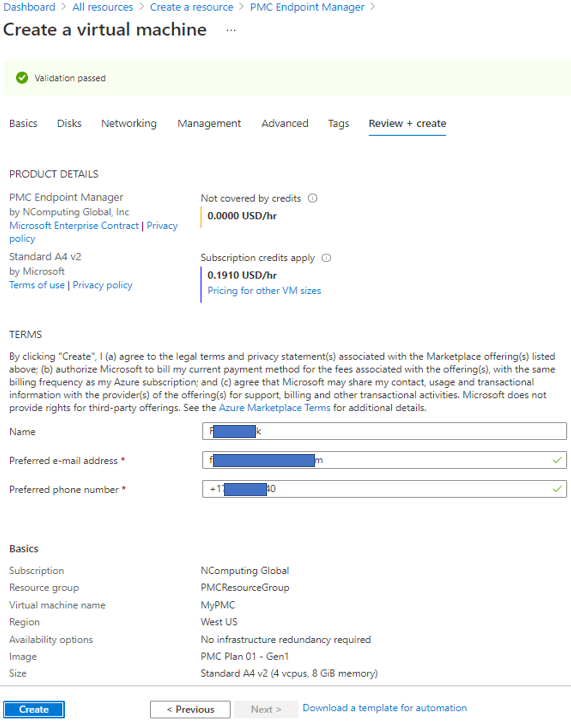Open Download a template for automation link
The image size is (571, 723).
tap(385, 708)
